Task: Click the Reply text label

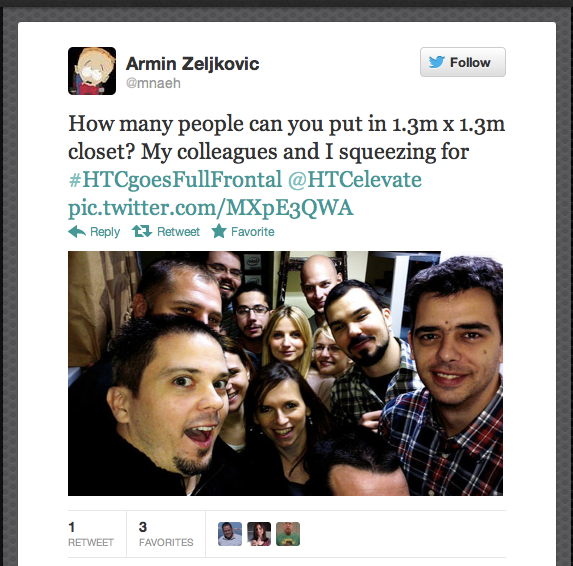Action: pyautogui.click(x=105, y=232)
